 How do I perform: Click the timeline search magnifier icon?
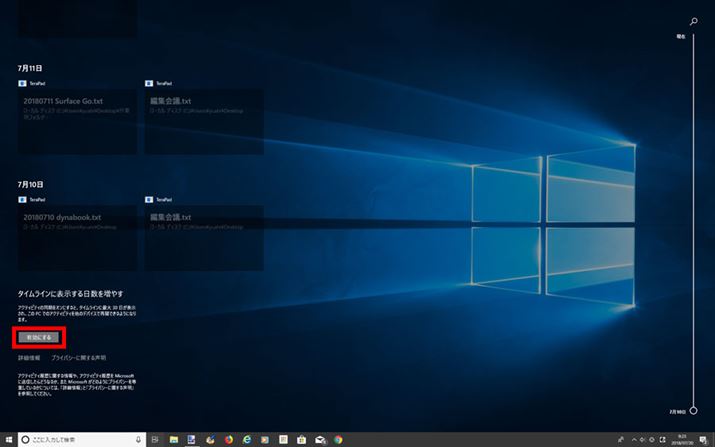click(694, 20)
